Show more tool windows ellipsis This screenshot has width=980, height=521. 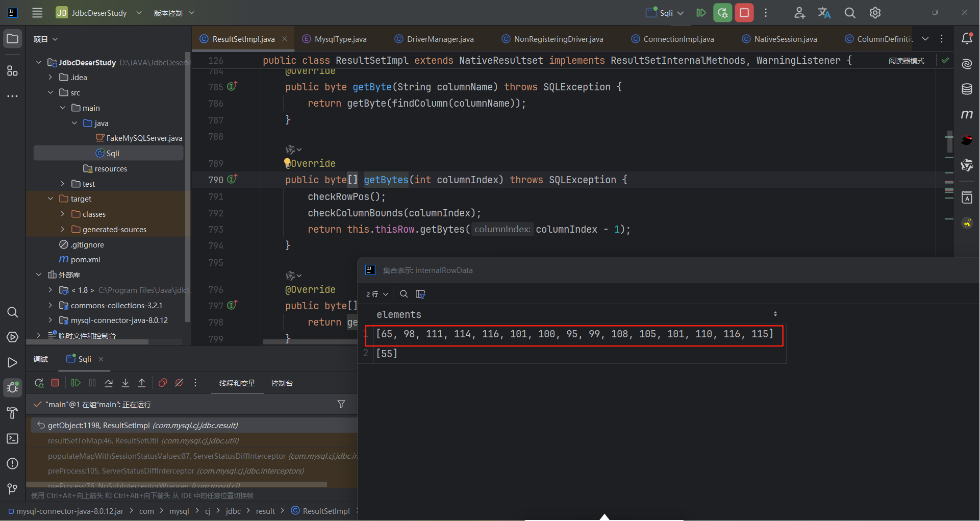[x=13, y=96]
